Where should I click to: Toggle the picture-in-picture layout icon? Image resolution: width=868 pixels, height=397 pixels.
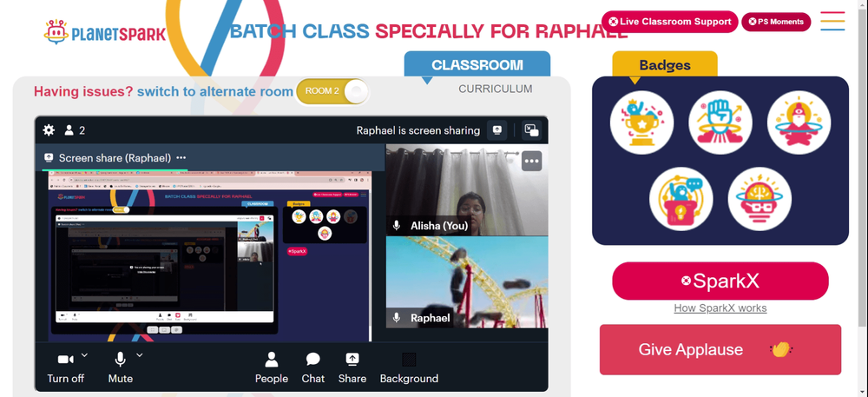tap(531, 130)
